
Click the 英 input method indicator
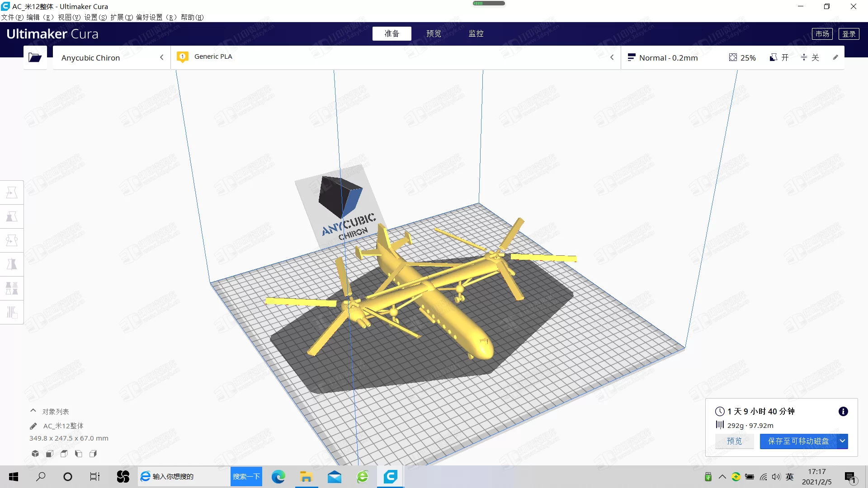click(790, 477)
